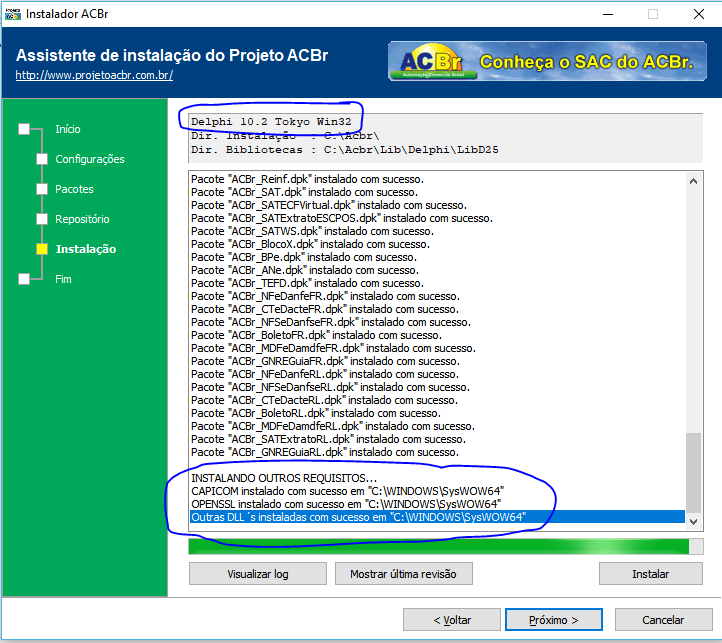
Task: Go to the Repositório step label
Action: point(82,219)
